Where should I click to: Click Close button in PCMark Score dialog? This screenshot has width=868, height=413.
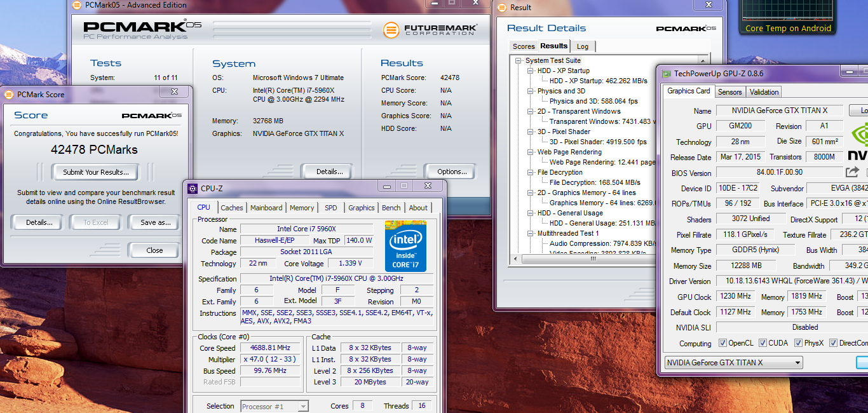pyautogui.click(x=154, y=250)
